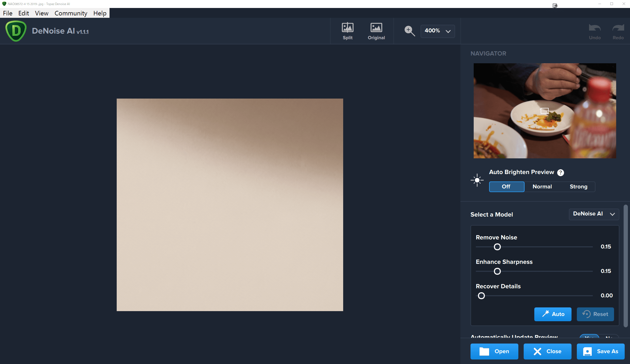Set Auto Brighten Preview to Normal
Screen dimensions: 630x364
click(x=542, y=187)
